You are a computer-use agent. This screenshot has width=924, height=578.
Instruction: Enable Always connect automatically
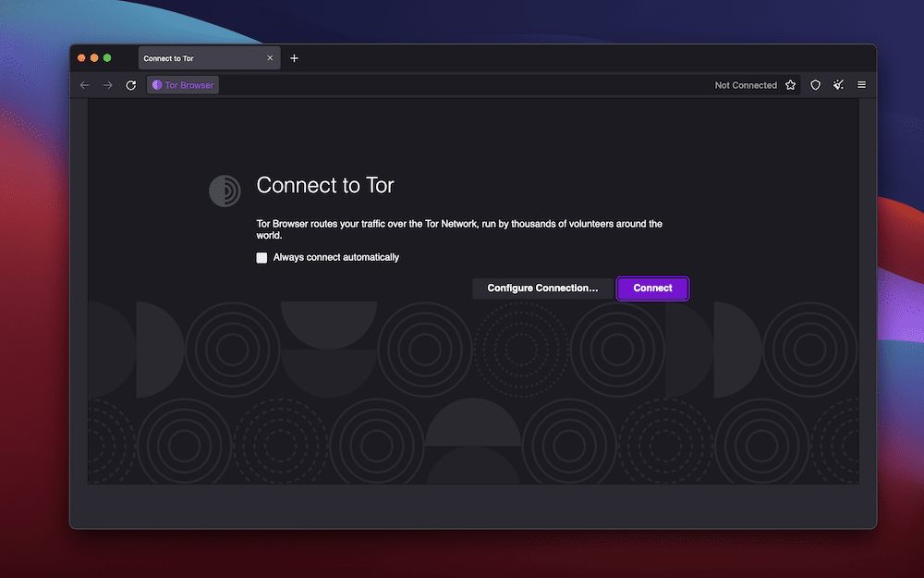(261, 257)
